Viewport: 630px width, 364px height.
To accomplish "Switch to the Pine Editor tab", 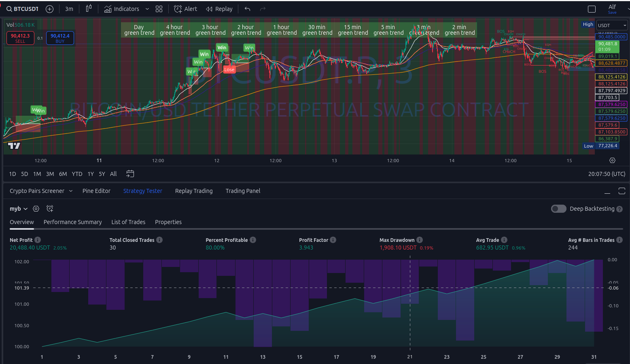I will pos(96,191).
